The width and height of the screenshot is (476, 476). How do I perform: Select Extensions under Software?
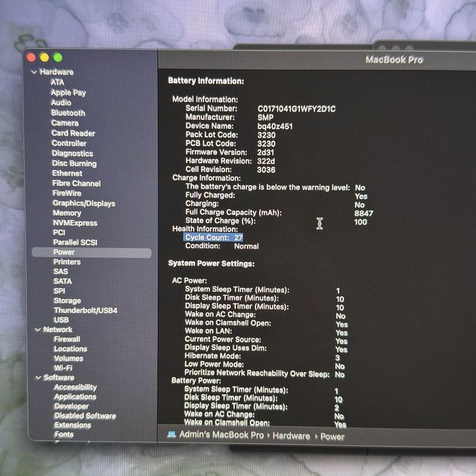[73, 425]
